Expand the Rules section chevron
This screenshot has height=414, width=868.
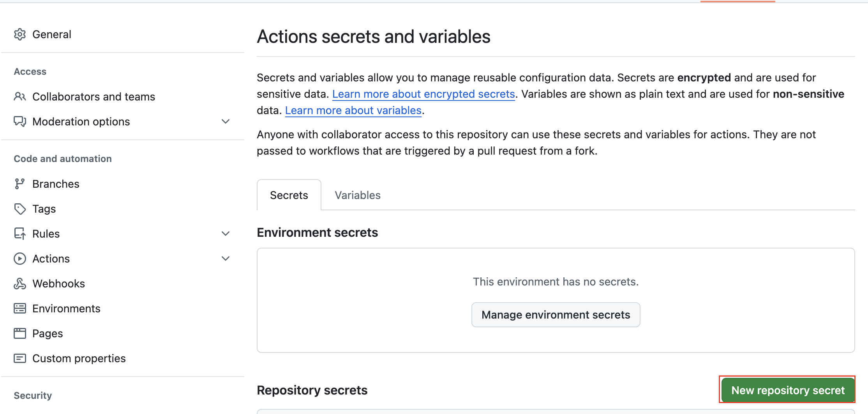point(226,234)
